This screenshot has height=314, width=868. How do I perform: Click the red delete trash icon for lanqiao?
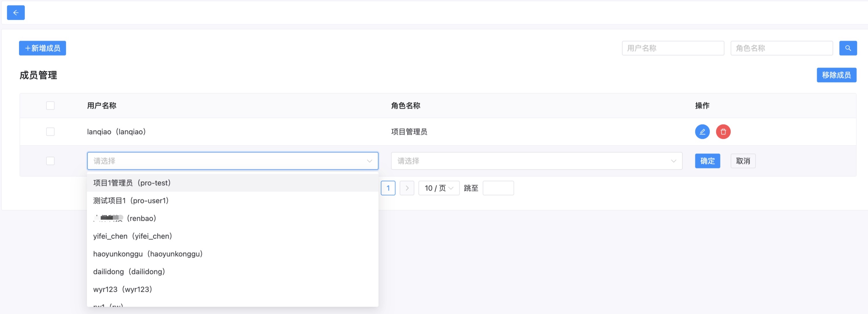[x=723, y=132]
